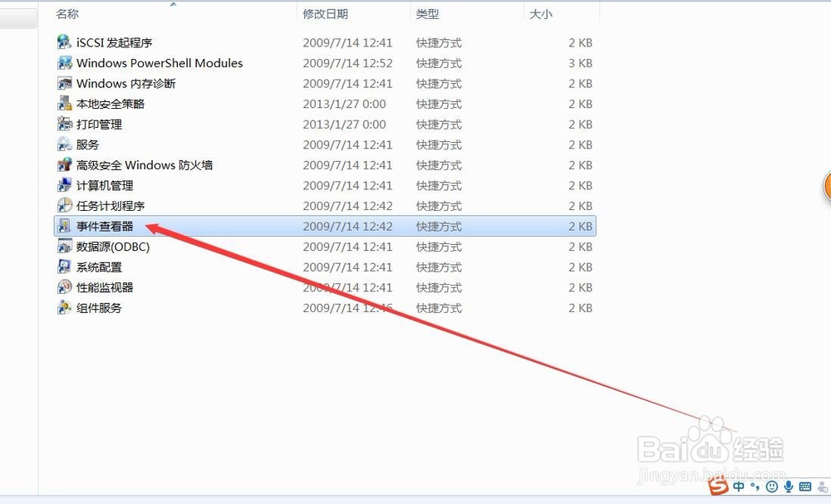
Task: Sort by the 修改日期 column header
Action: click(326, 14)
